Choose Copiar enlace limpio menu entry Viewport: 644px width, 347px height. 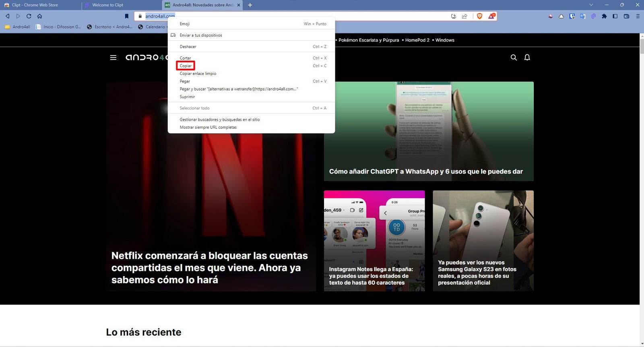[x=198, y=74]
